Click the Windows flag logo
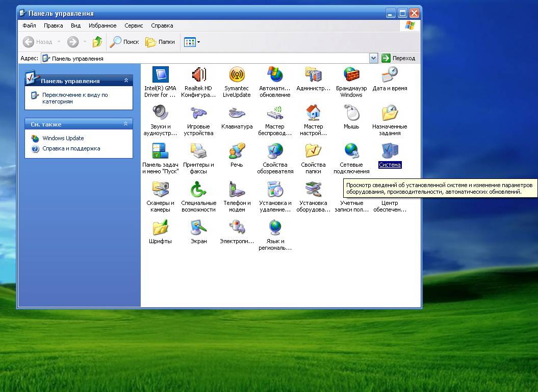The image size is (538, 392). coord(409,25)
